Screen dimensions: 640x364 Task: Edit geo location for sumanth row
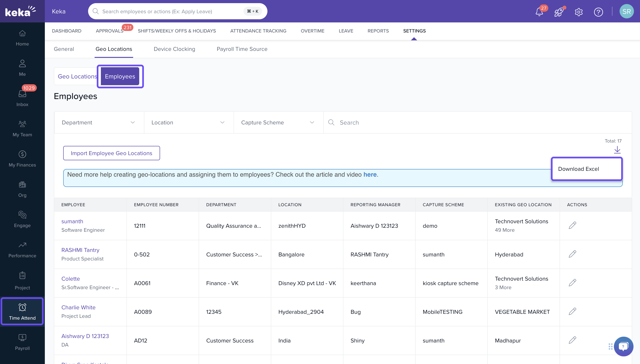click(x=572, y=225)
